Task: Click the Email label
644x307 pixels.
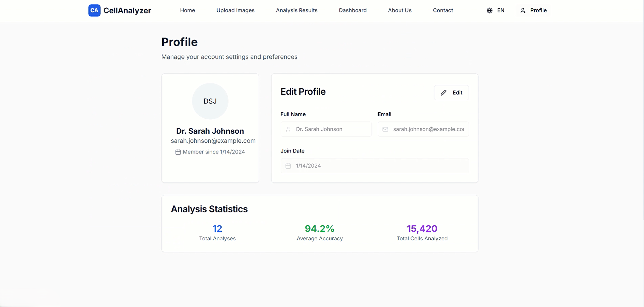Action: pos(384,114)
